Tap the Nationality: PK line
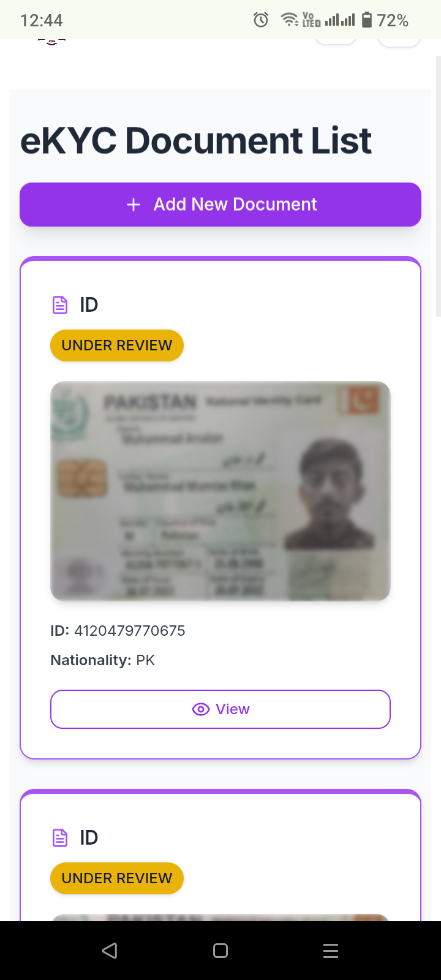Image resolution: width=441 pixels, height=980 pixels. click(103, 660)
